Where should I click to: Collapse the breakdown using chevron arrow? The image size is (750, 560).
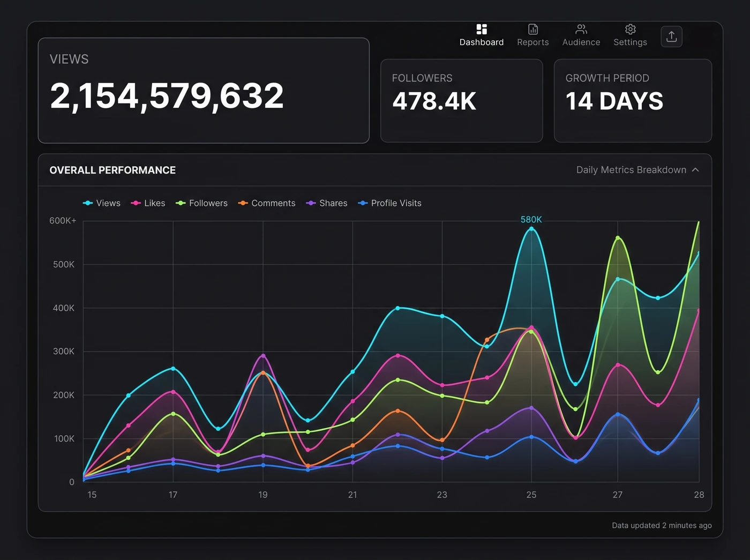coord(695,170)
